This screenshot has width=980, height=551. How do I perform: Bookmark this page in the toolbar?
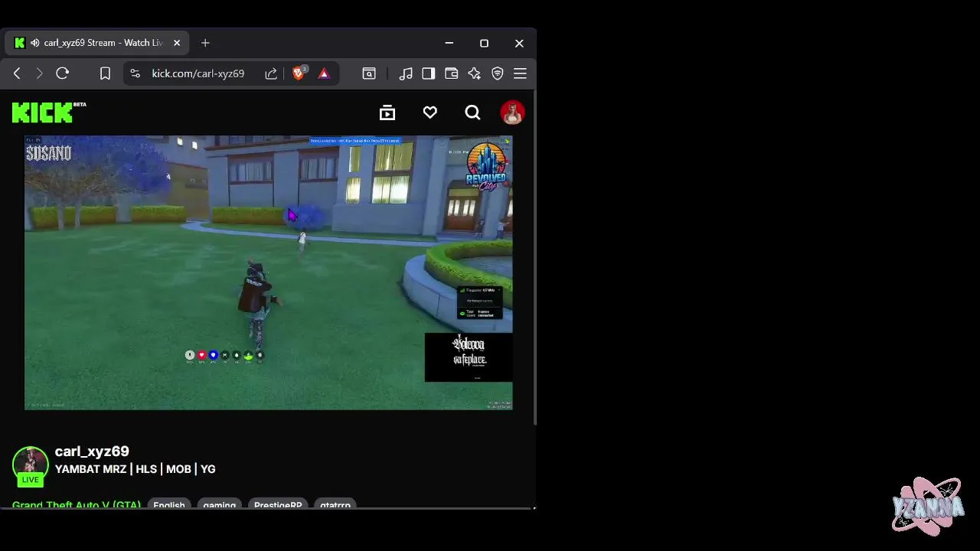(105, 73)
